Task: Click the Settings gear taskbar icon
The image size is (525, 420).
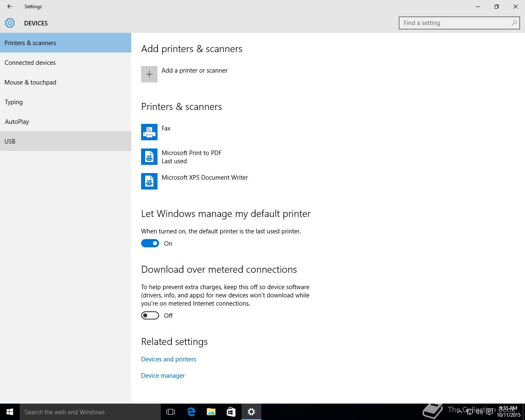Action: pyautogui.click(x=251, y=412)
